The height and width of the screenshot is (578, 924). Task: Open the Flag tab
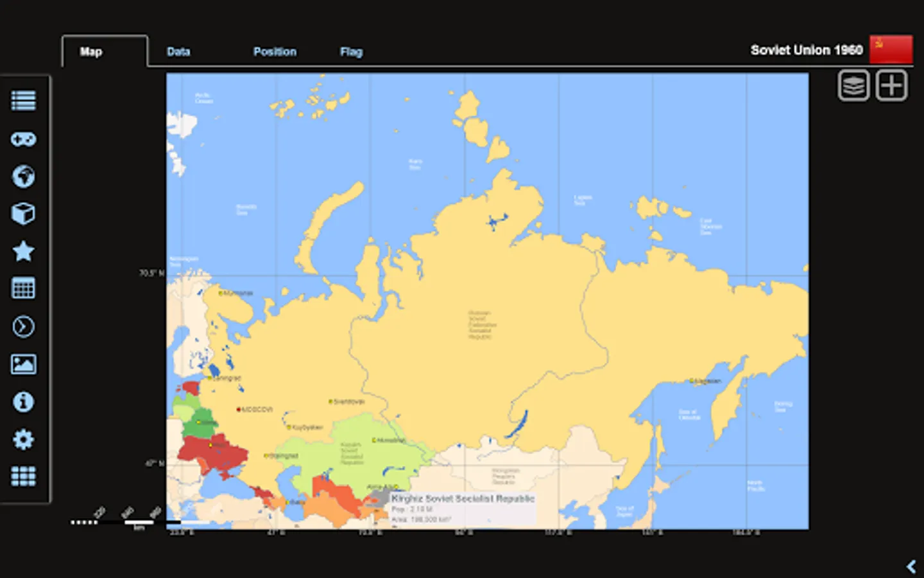(351, 51)
